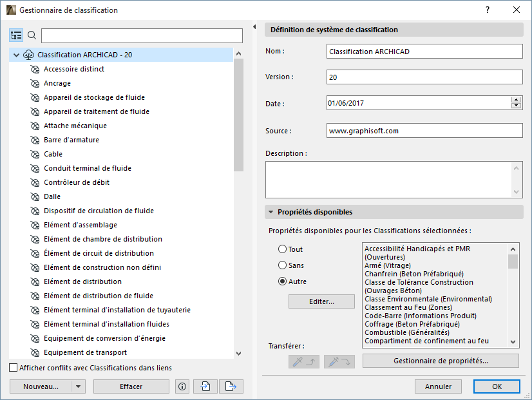Select the Tout radio button
This screenshot has height=400, width=532.
point(282,250)
